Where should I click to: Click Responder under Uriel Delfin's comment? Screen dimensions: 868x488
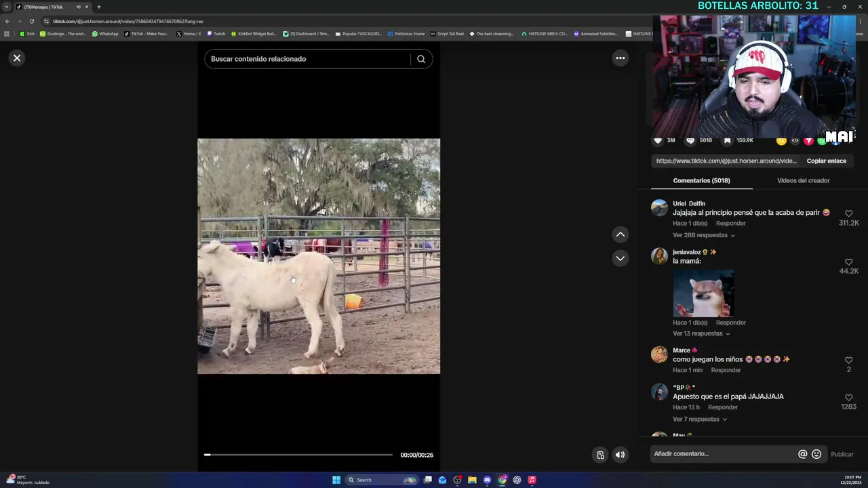(730, 223)
